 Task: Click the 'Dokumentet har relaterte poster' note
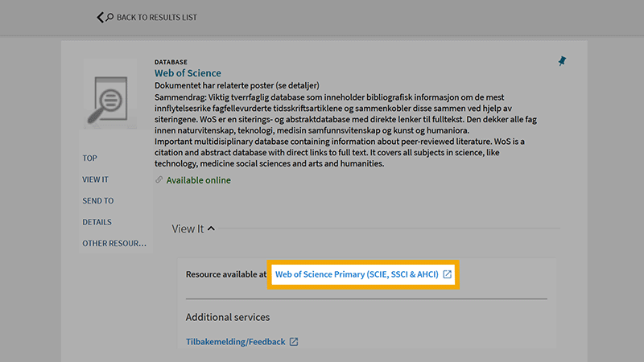tap(237, 84)
